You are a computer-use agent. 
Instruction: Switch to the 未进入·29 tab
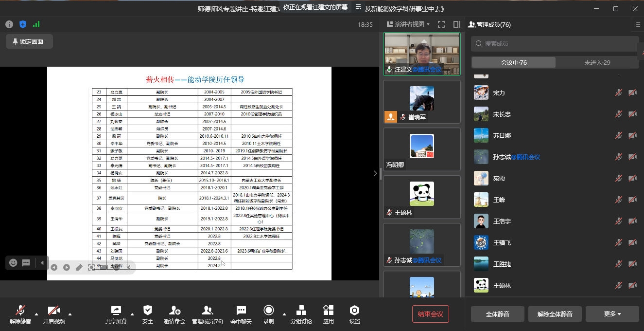(x=597, y=62)
